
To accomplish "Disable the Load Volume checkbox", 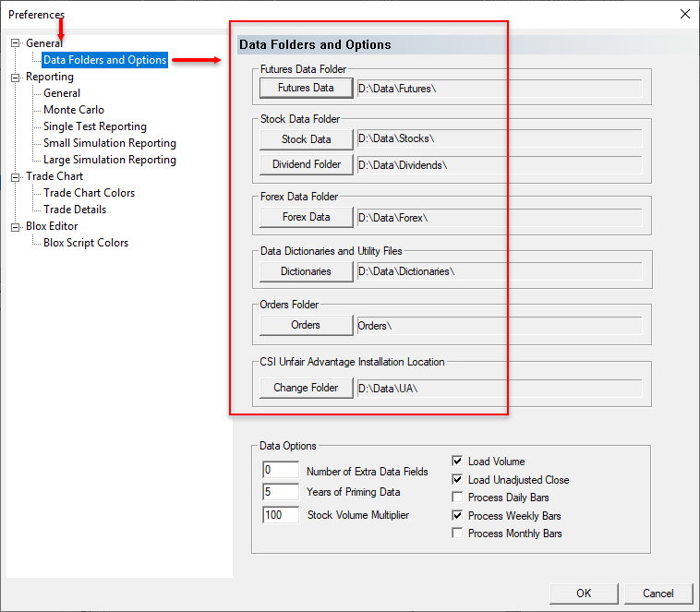I will [x=457, y=462].
